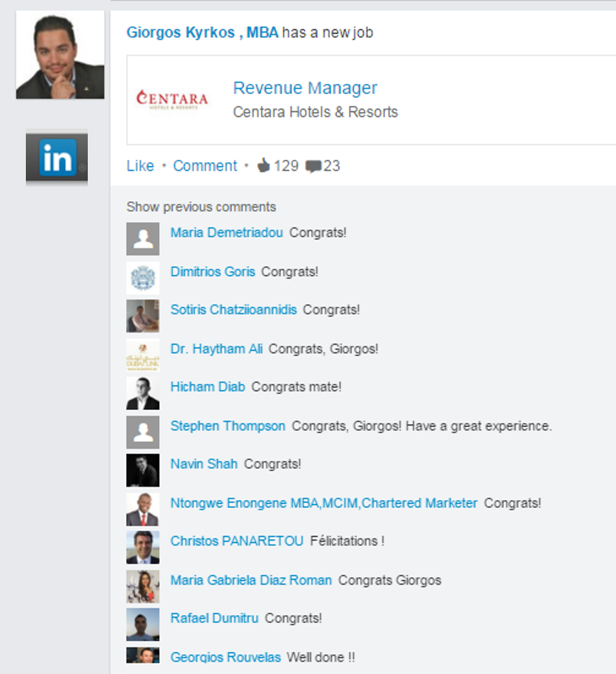
Task: Click Maria Demetriadou's default avatar icon
Action: pos(143,238)
